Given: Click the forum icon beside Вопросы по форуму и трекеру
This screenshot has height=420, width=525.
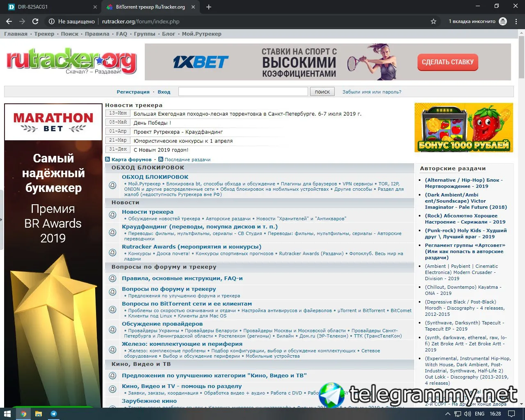Looking at the screenshot, I should (x=112, y=292).
